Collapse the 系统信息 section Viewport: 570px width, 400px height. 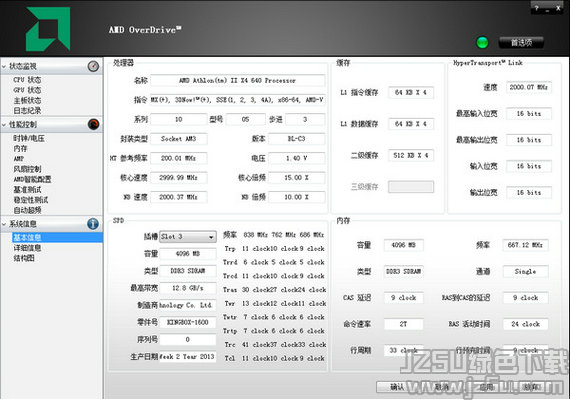coord(4,224)
